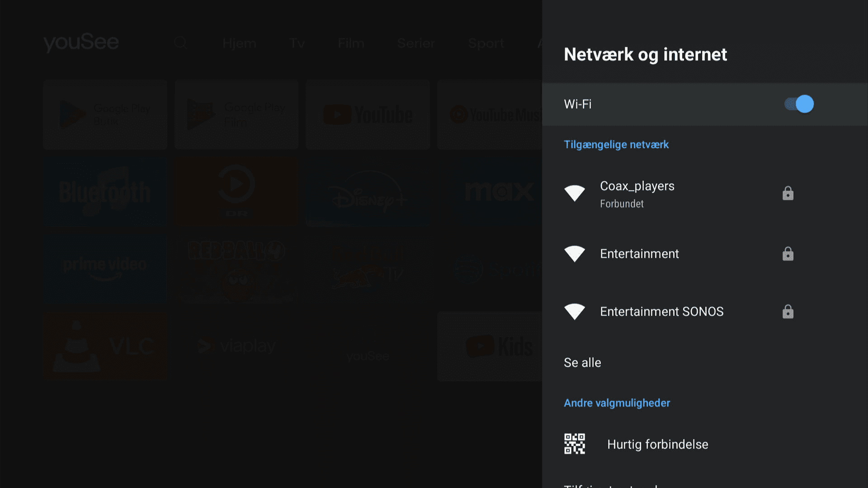Select the Entertainment SONOS network

pos(661,311)
